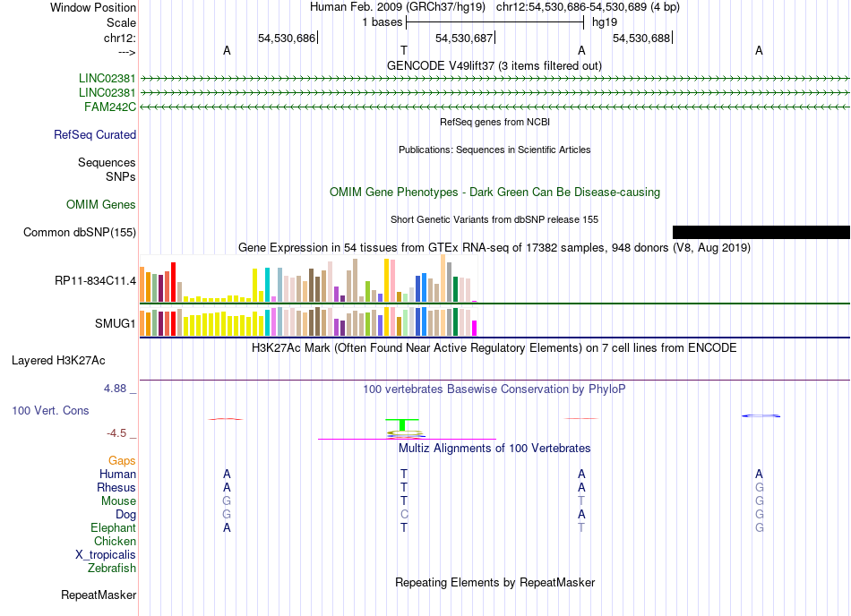This screenshot has height=616, width=851.
Task: Click the H3K27Ac Mark track title
Action: pyautogui.click(x=494, y=347)
